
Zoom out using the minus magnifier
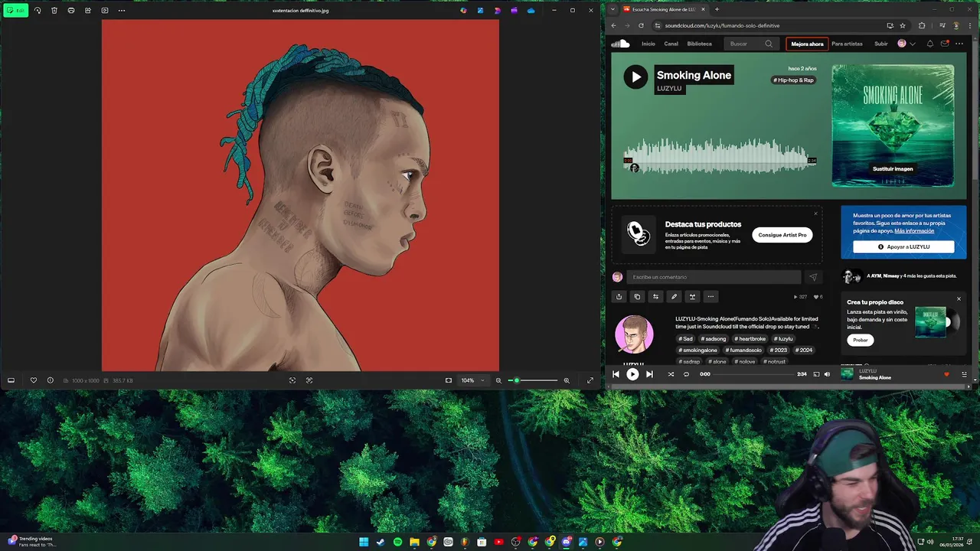point(498,380)
